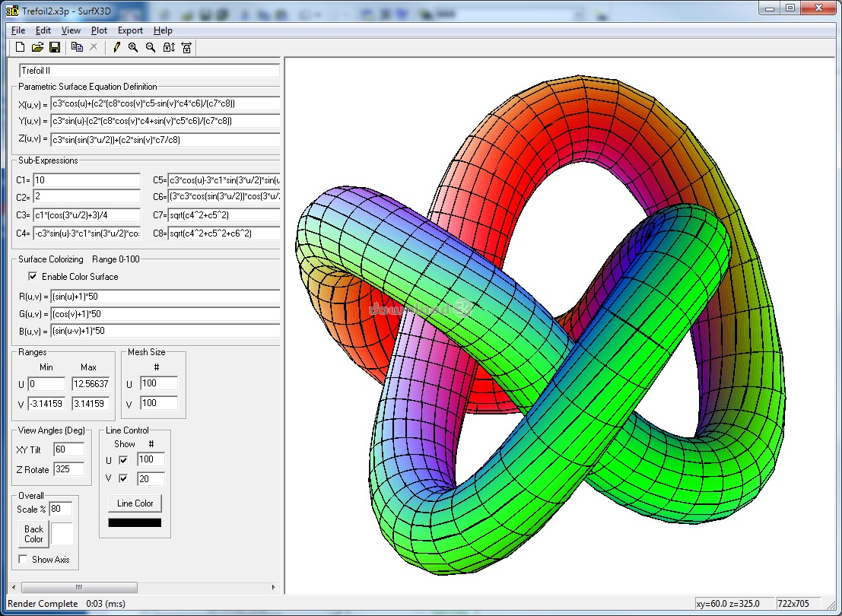
Task: Click the scrollbar left arrow
Action: [14, 587]
